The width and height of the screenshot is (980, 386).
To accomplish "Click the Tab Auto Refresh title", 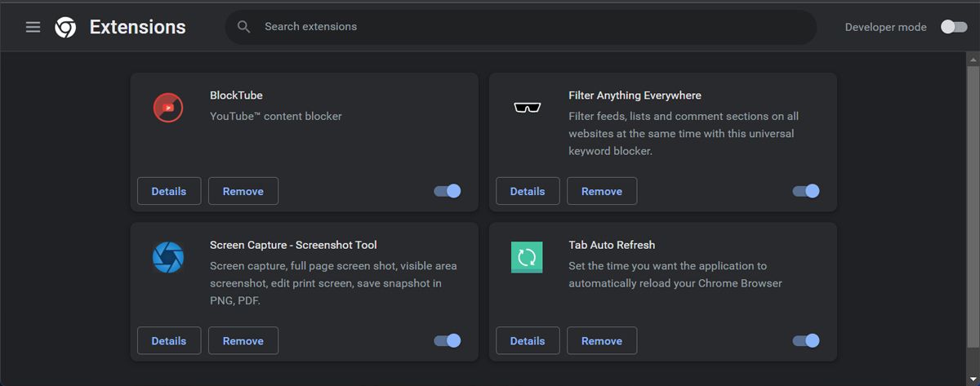I will click(x=612, y=245).
